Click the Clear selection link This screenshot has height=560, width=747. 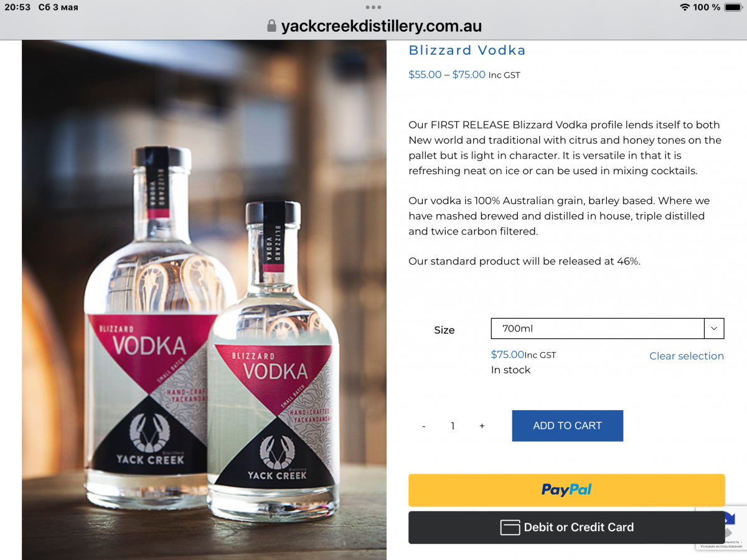coord(687,356)
